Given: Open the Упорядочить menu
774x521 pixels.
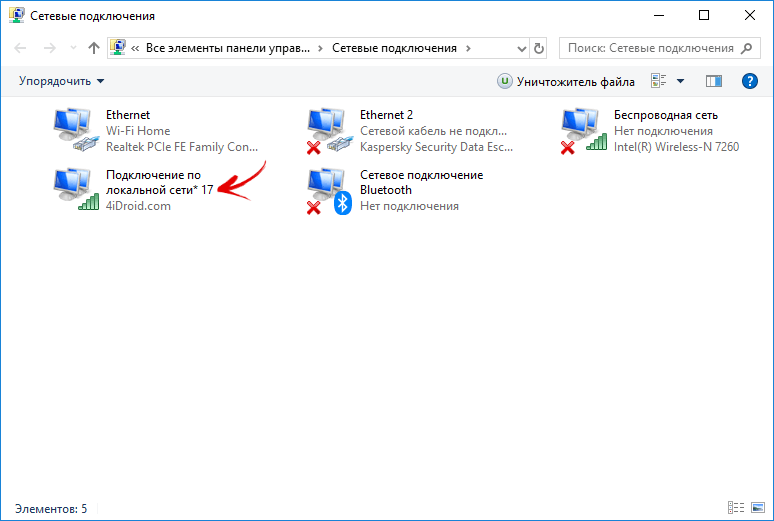Looking at the screenshot, I should tap(62, 81).
